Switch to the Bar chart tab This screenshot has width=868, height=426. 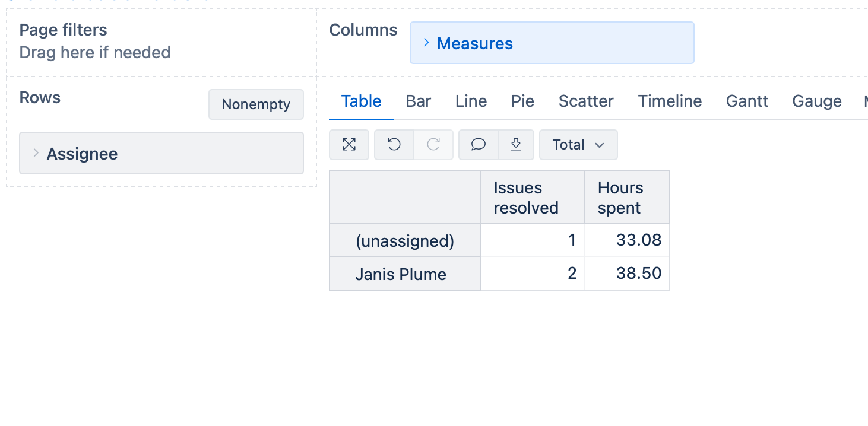(418, 101)
